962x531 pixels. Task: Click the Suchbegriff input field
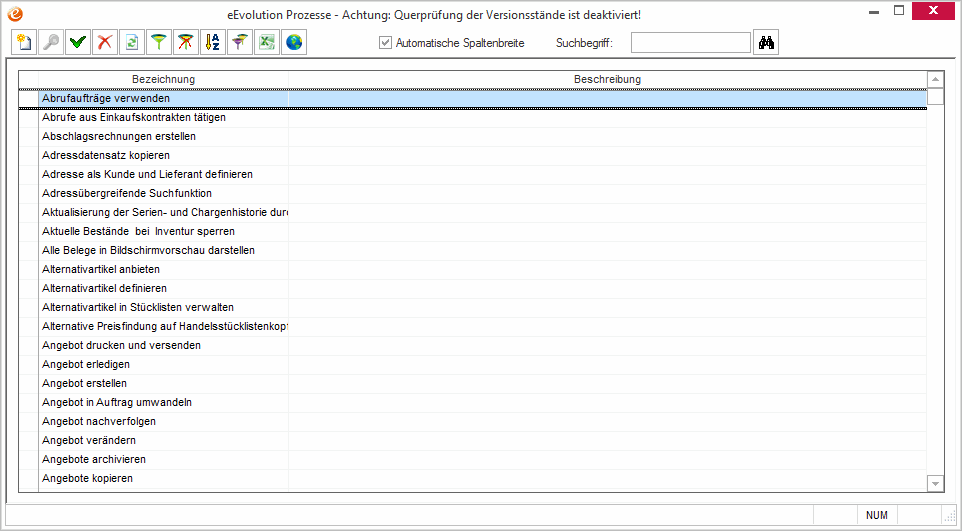(x=691, y=43)
